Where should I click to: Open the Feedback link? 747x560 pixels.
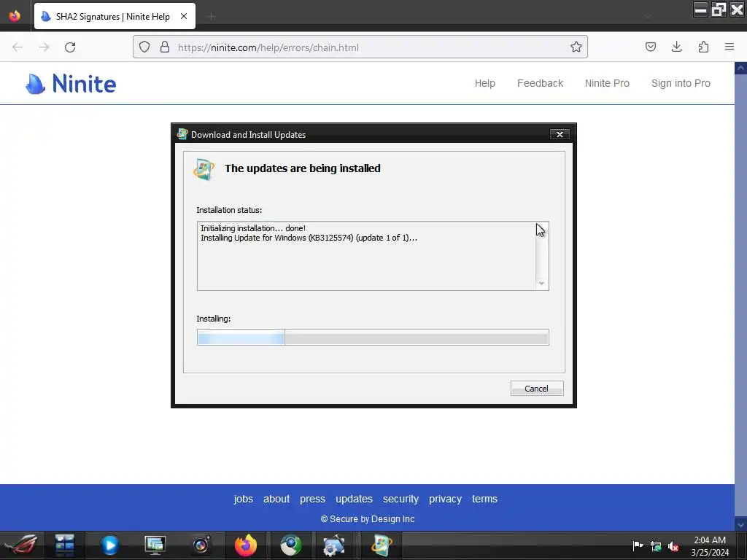pyautogui.click(x=541, y=83)
